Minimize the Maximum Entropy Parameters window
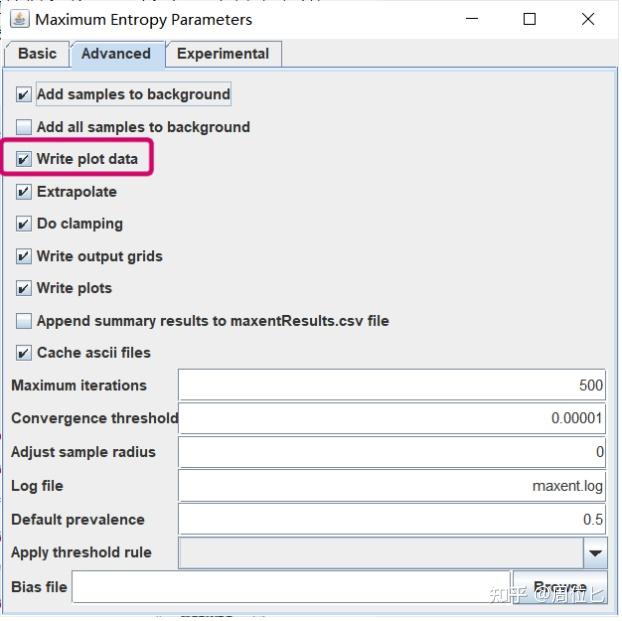Viewport: 622px width, 621px height. [x=472, y=19]
